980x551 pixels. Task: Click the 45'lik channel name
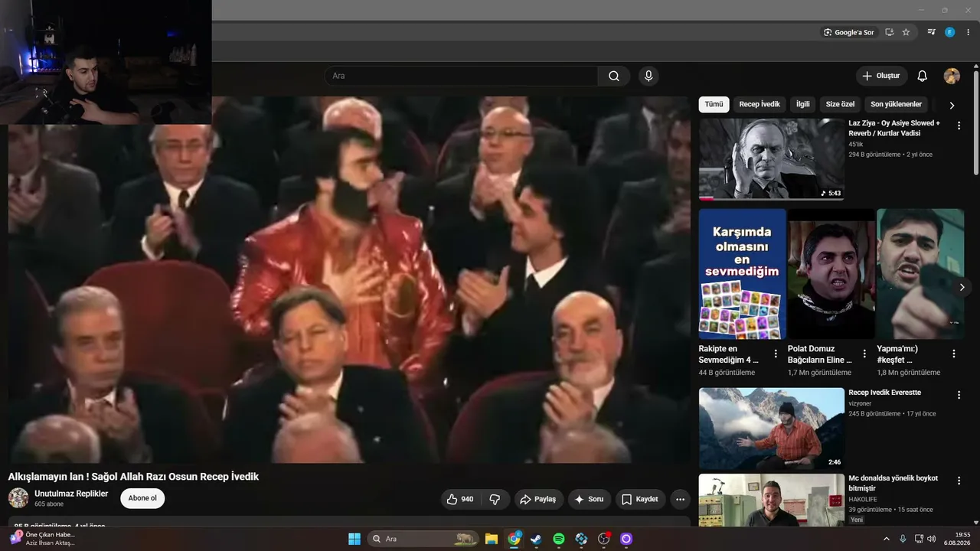(856, 144)
